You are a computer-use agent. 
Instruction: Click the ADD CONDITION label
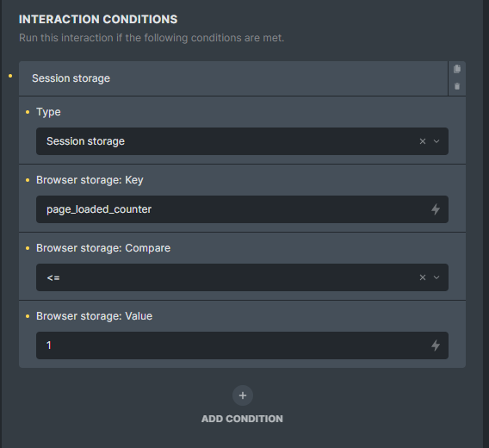(242, 419)
